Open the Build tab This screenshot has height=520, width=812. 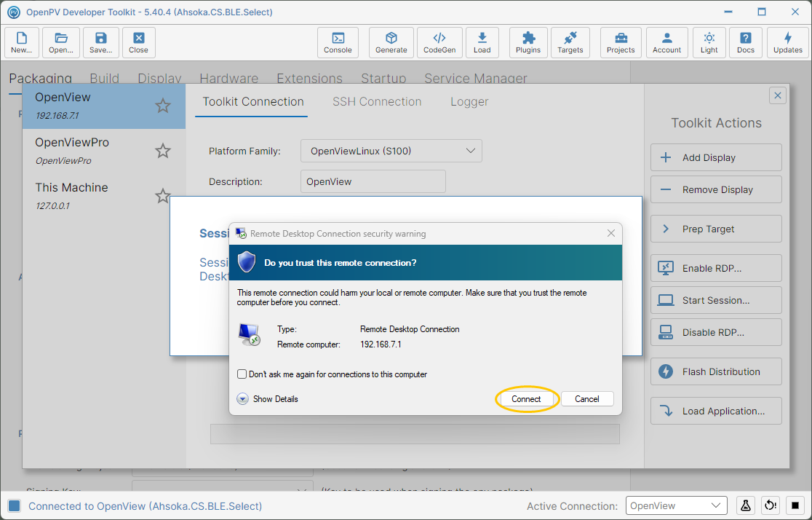(x=104, y=78)
